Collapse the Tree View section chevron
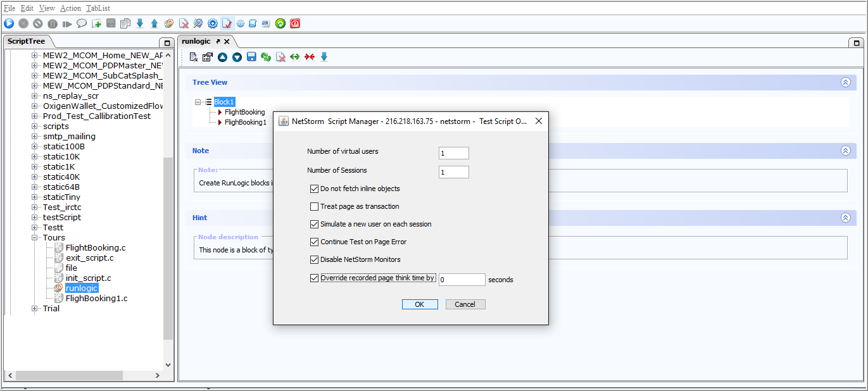 [845, 82]
